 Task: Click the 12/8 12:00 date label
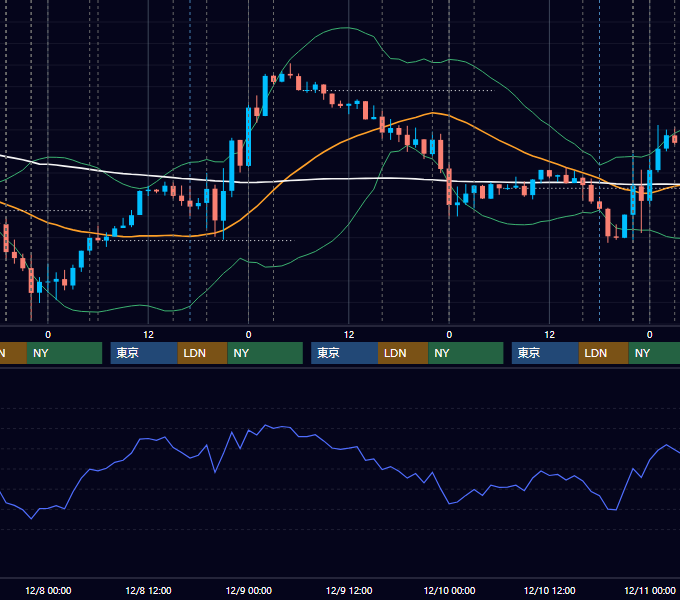pyautogui.click(x=148, y=590)
